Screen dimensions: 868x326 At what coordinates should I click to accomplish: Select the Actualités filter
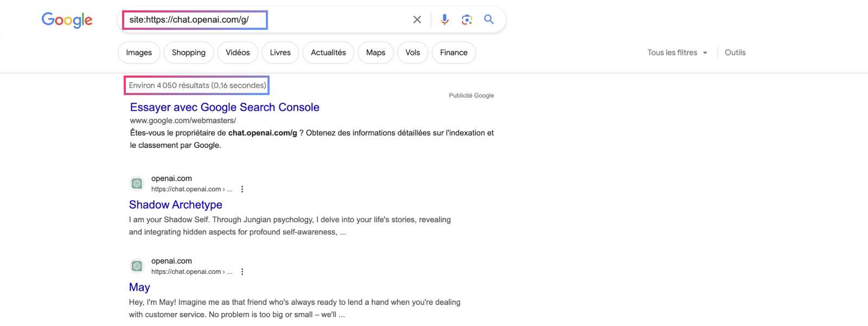[x=328, y=53]
